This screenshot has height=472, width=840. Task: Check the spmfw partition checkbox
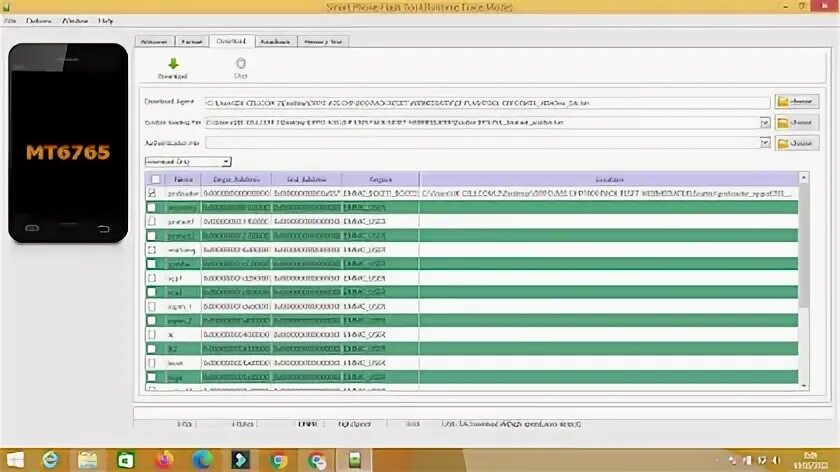[152, 264]
